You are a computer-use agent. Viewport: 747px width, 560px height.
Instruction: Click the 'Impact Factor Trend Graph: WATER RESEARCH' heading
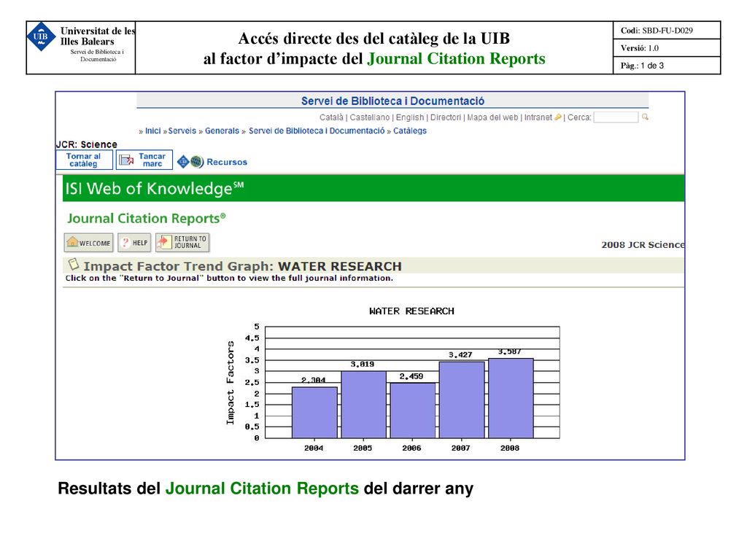tap(242, 266)
